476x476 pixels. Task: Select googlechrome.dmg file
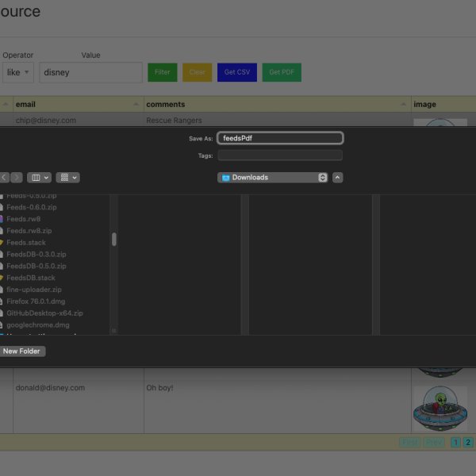[37, 325]
